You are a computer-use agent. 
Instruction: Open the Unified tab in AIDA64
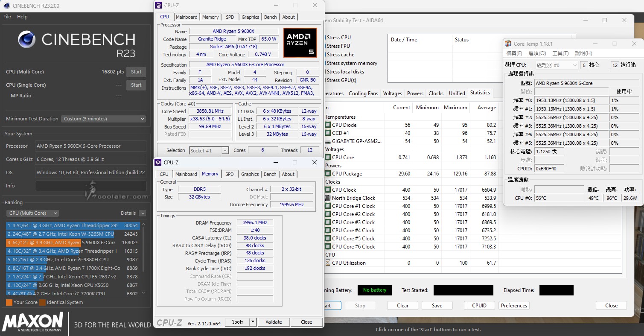[x=457, y=93]
